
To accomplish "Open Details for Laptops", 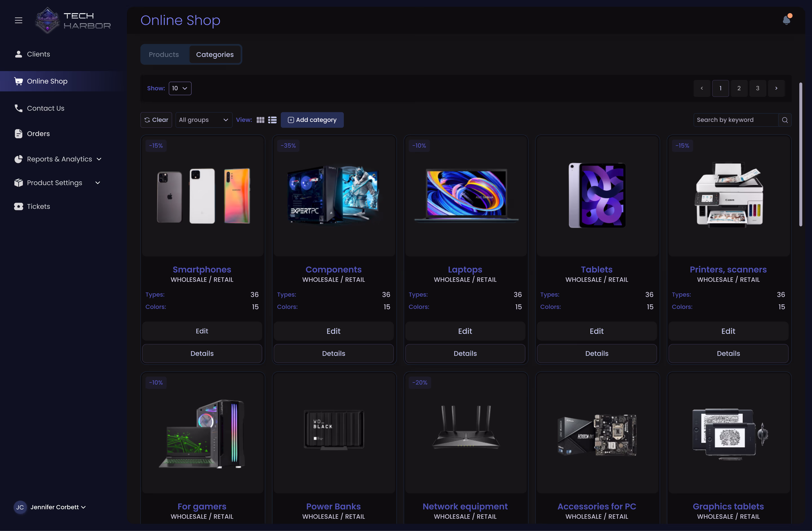I will 465,354.
